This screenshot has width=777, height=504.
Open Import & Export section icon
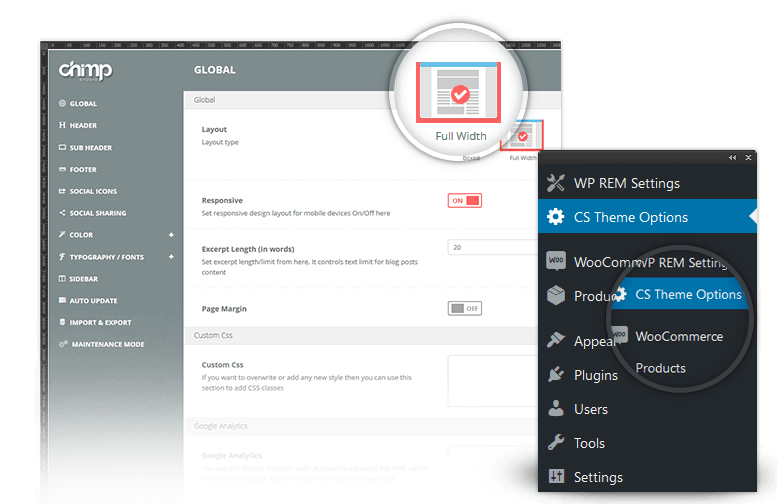point(62,322)
